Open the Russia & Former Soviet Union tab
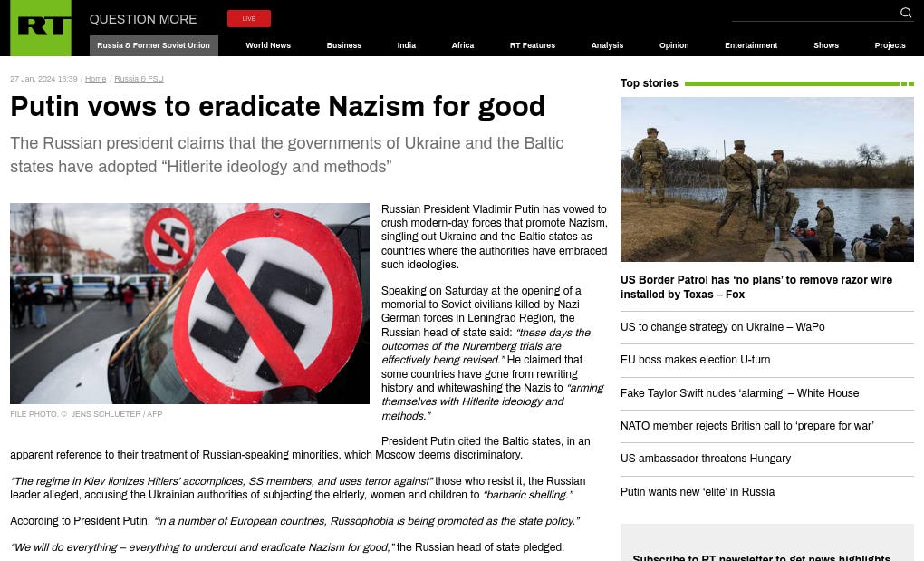 coord(153,45)
